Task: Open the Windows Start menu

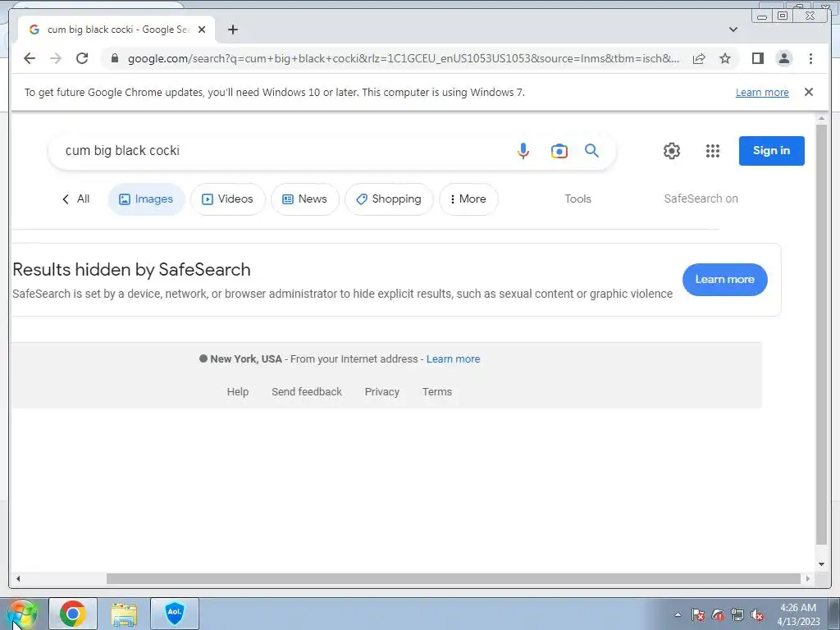Action: pyautogui.click(x=22, y=614)
